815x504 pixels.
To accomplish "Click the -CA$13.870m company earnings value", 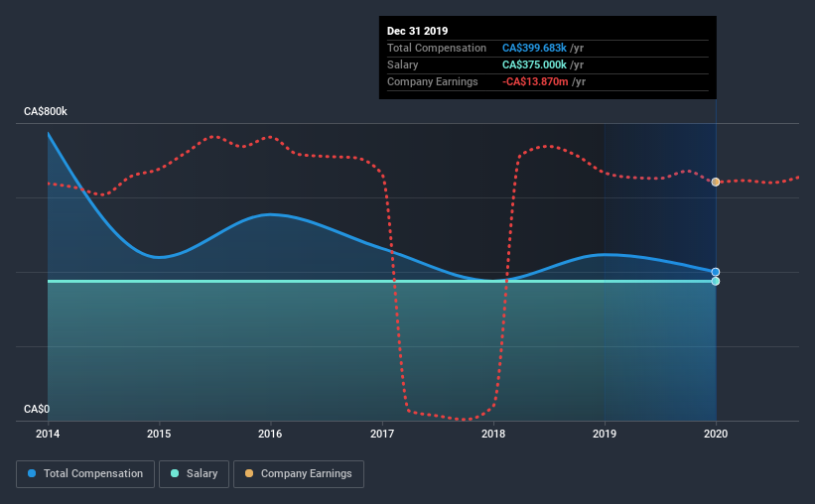I will (x=535, y=81).
